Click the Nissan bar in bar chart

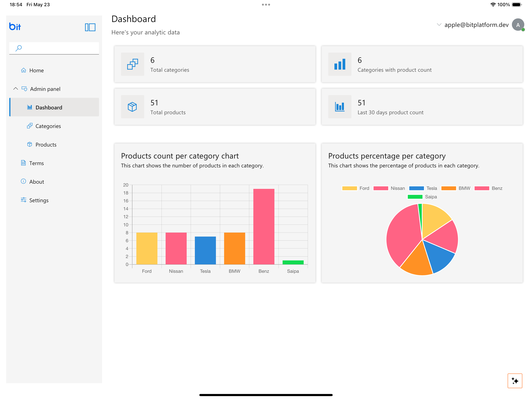click(x=176, y=248)
